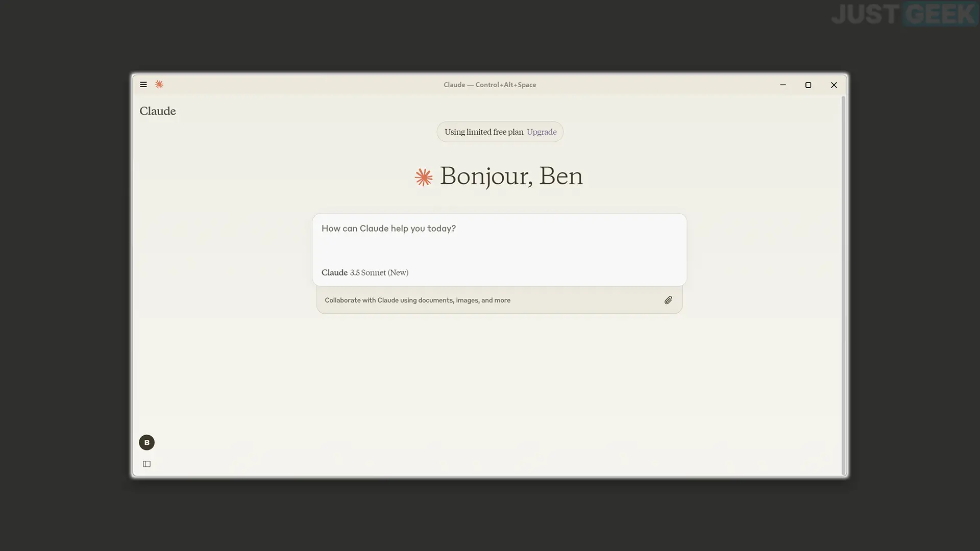Open the user profile avatar B
Viewport: 980px width, 551px height.
pyautogui.click(x=146, y=442)
